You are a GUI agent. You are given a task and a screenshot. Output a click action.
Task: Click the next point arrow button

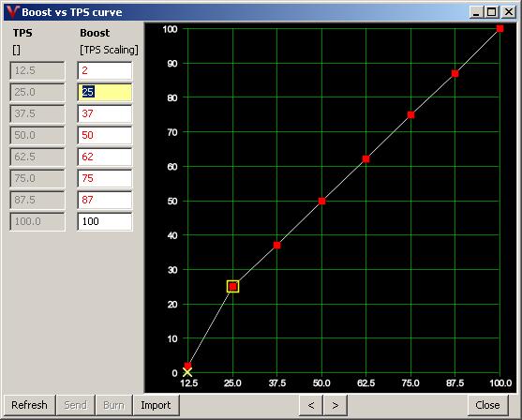pos(336,405)
